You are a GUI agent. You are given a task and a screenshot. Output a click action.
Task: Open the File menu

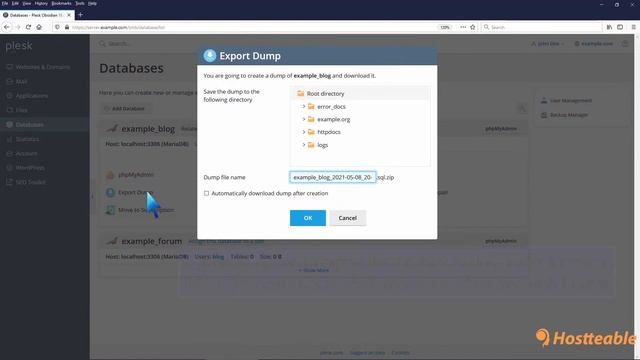click(x=5, y=3)
